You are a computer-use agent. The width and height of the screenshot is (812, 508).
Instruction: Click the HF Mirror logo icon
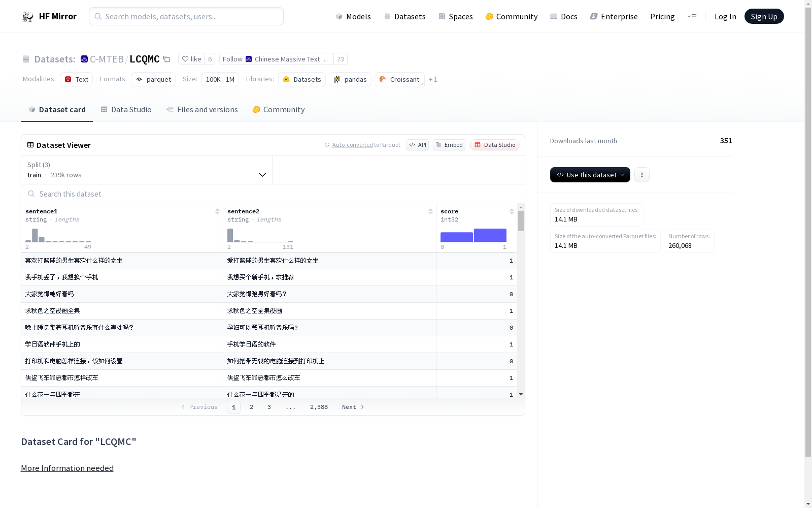(x=28, y=16)
